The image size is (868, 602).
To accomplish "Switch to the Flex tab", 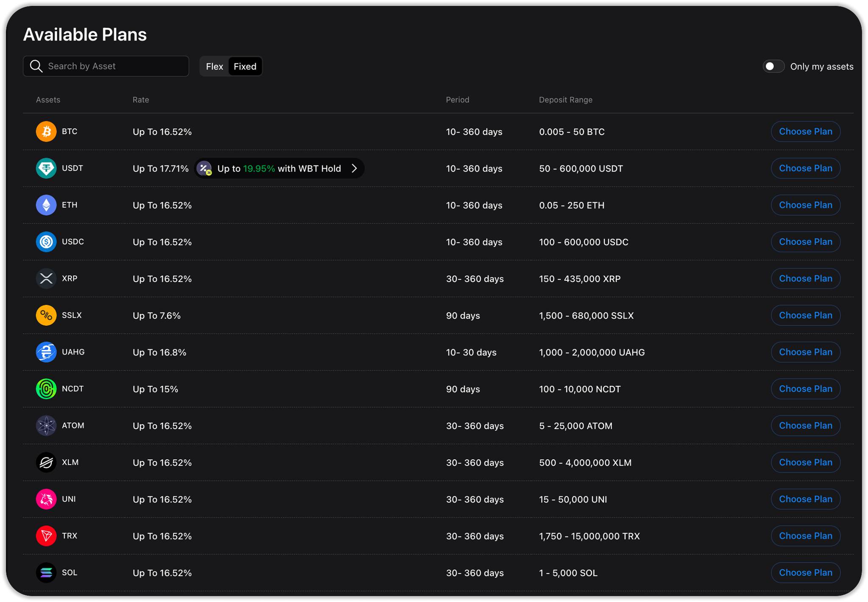I will tap(214, 67).
